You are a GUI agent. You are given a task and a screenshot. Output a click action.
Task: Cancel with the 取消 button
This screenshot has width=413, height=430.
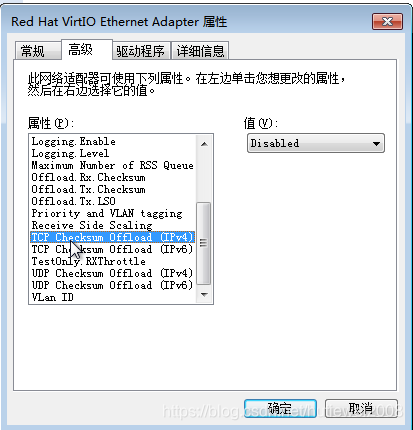[361, 409]
